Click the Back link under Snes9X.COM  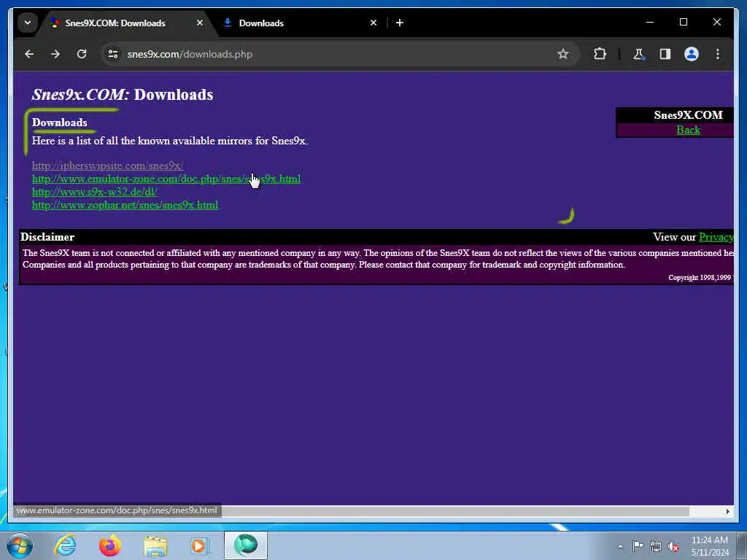[689, 130]
